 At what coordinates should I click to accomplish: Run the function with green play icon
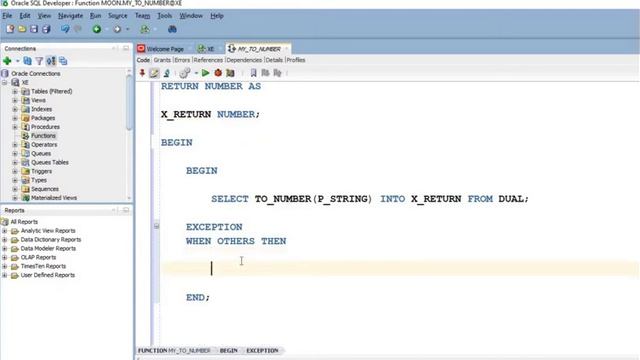coord(206,73)
